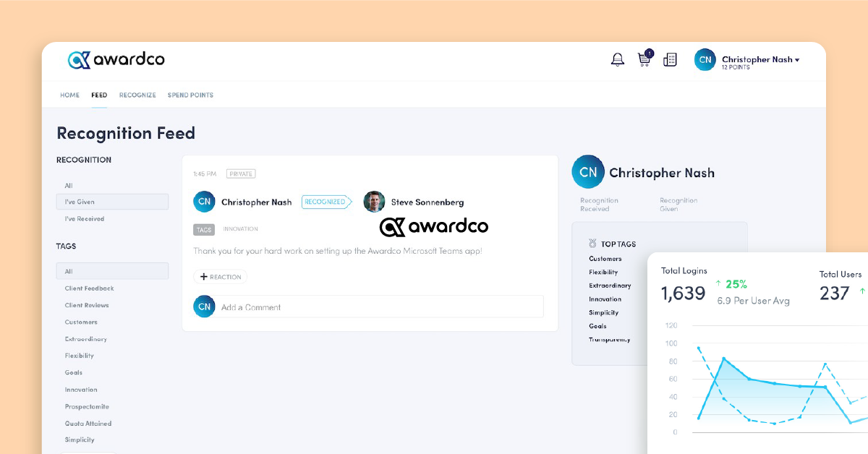Open the notifications bell icon

(x=618, y=60)
